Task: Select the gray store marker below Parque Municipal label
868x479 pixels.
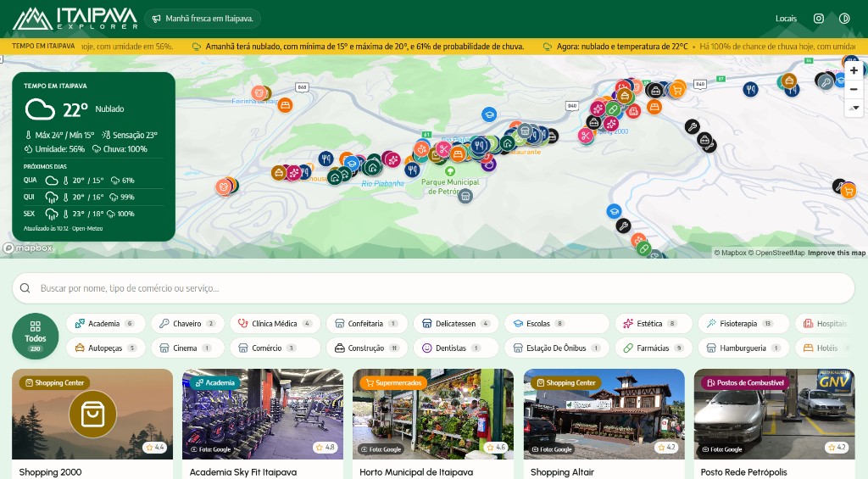Action: [465, 196]
